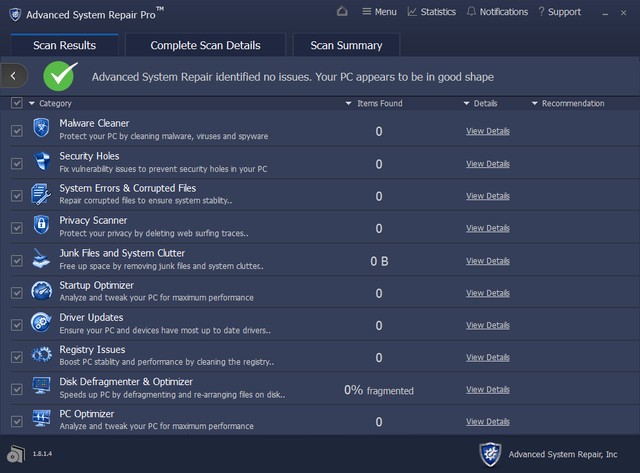Click the Security Holes shield icon
Viewport: 640px width, 473px height.
pyautogui.click(x=41, y=162)
